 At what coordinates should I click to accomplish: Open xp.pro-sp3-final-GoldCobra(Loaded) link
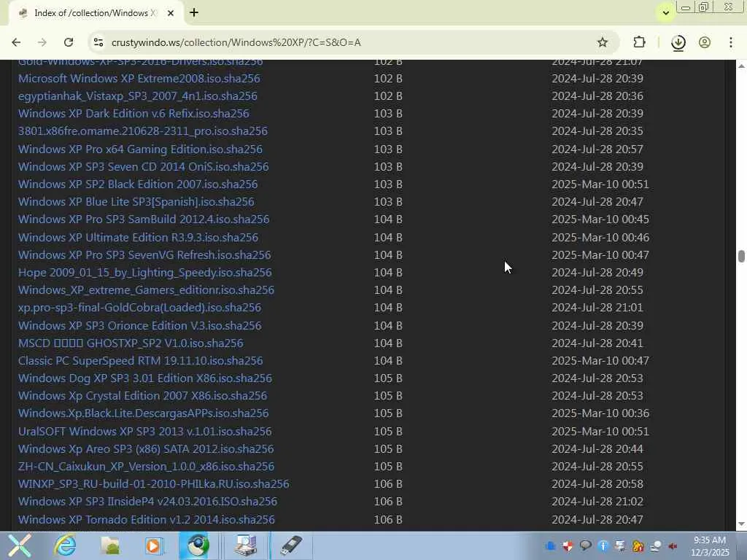[x=139, y=308]
